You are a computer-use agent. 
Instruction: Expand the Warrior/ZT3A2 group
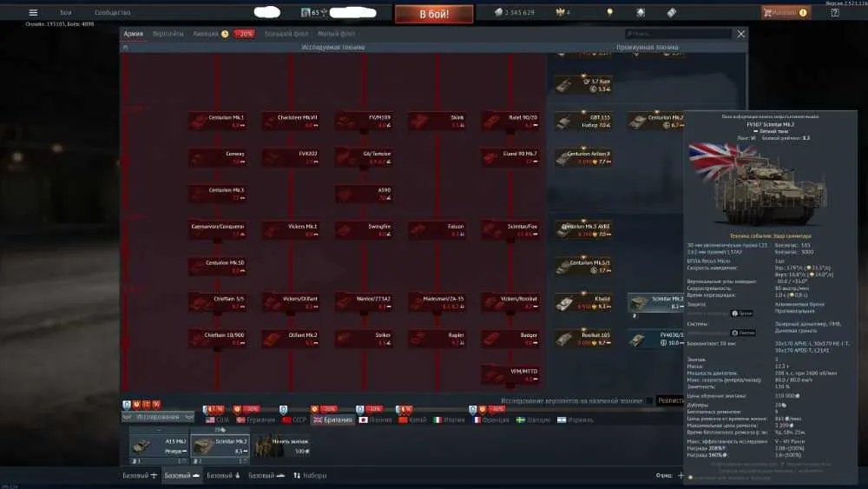364,302
